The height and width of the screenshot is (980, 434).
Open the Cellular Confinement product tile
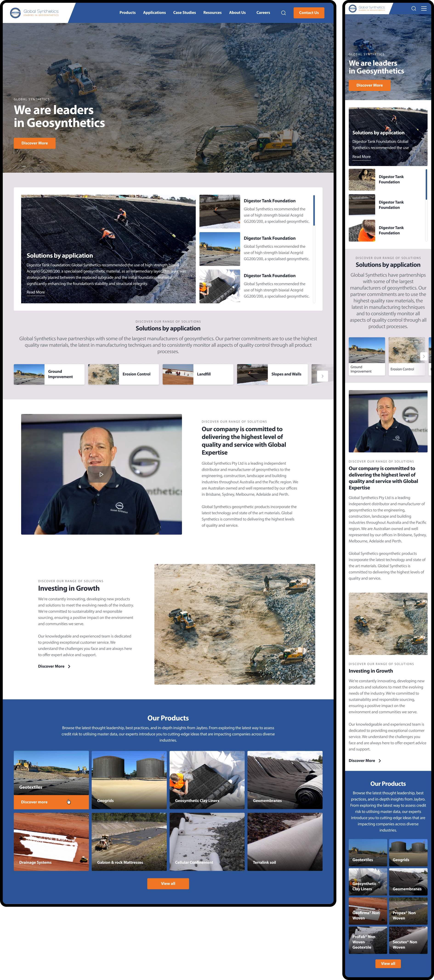click(207, 842)
